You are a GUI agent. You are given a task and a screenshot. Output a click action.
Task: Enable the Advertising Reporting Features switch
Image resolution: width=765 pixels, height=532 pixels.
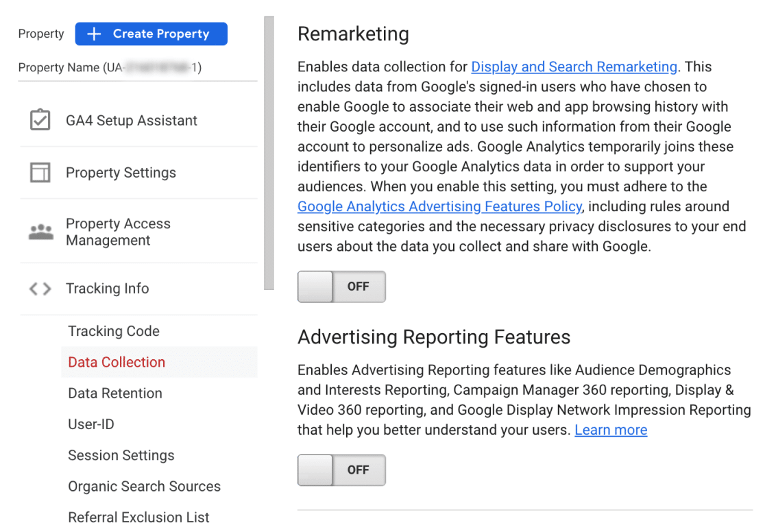point(341,470)
